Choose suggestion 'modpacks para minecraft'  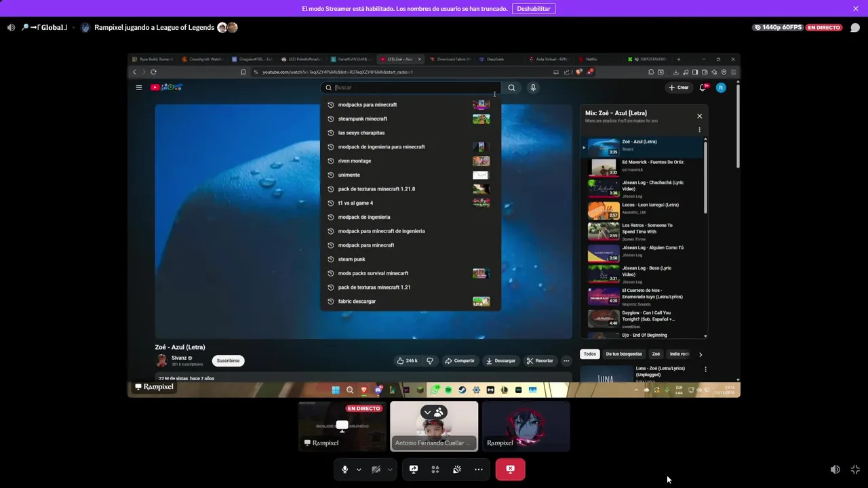click(410, 104)
